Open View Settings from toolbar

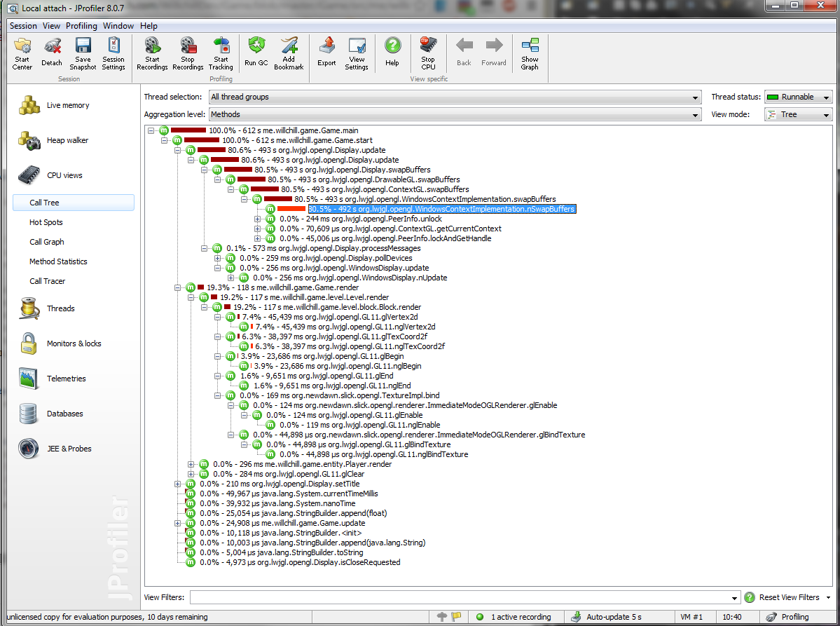[357, 53]
